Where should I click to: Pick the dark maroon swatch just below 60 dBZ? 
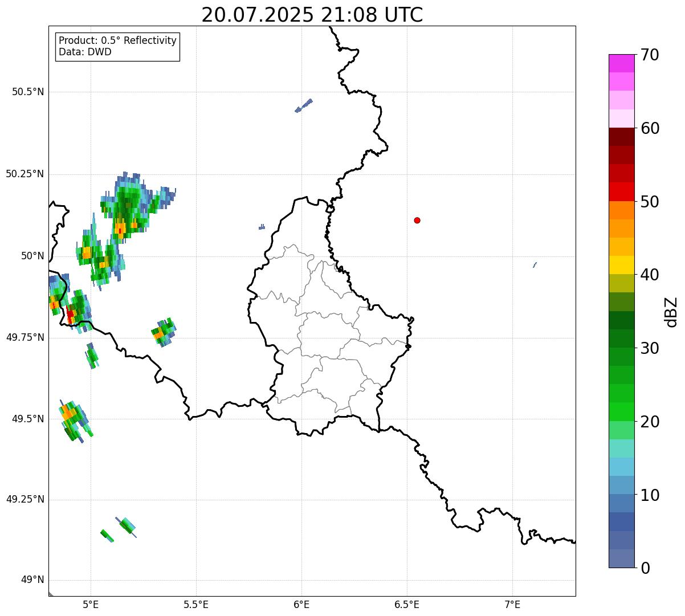(622, 137)
